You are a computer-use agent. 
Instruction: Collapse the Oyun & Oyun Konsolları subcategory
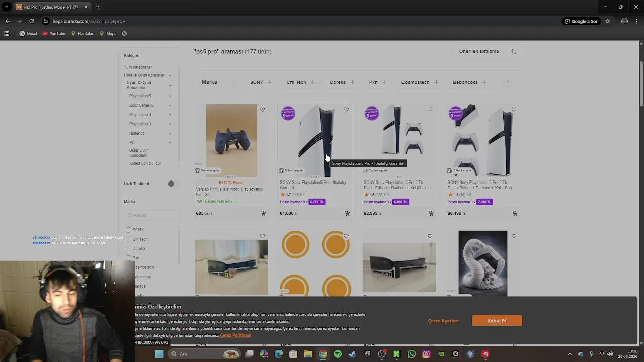tap(170, 85)
